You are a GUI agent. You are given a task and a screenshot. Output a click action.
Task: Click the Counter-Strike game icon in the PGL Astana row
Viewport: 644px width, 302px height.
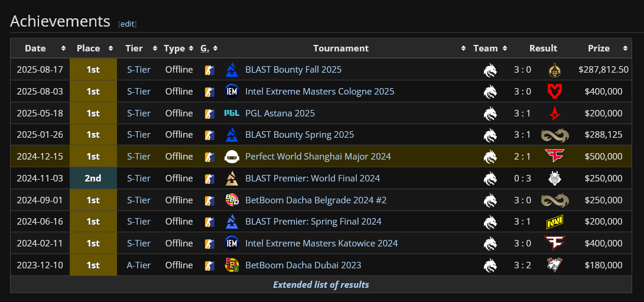(x=209, y=113)
